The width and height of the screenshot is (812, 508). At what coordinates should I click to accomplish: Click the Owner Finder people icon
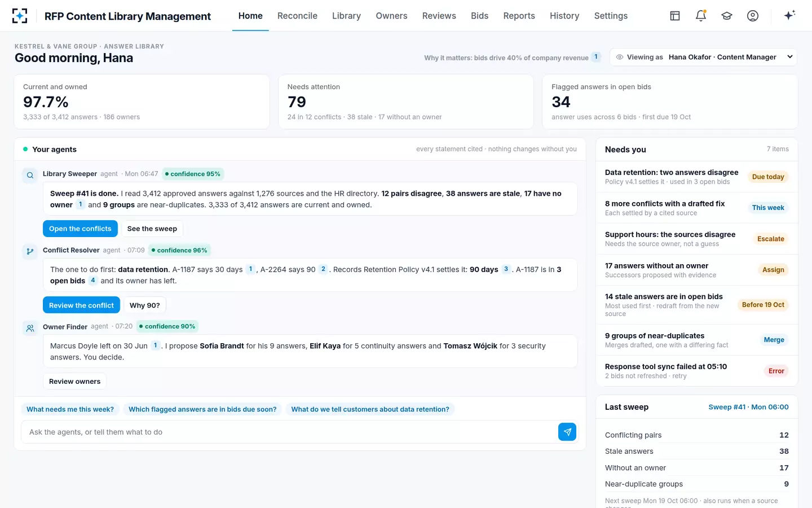coord(30,328)
